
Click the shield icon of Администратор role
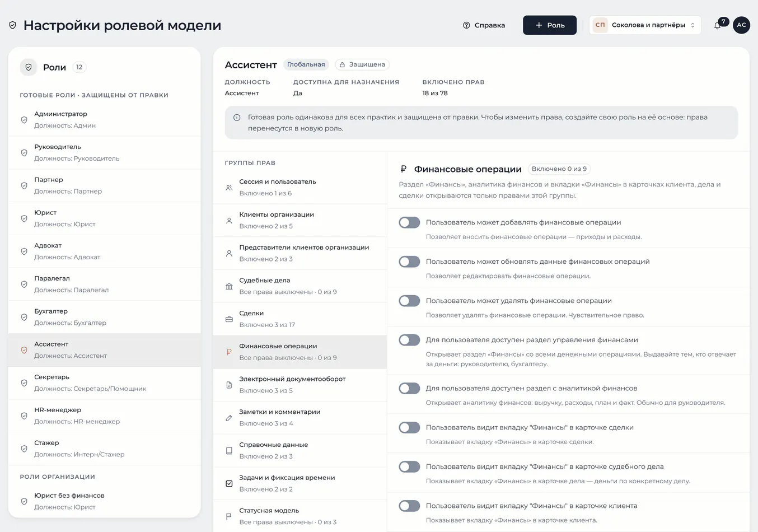click(24, 120)
